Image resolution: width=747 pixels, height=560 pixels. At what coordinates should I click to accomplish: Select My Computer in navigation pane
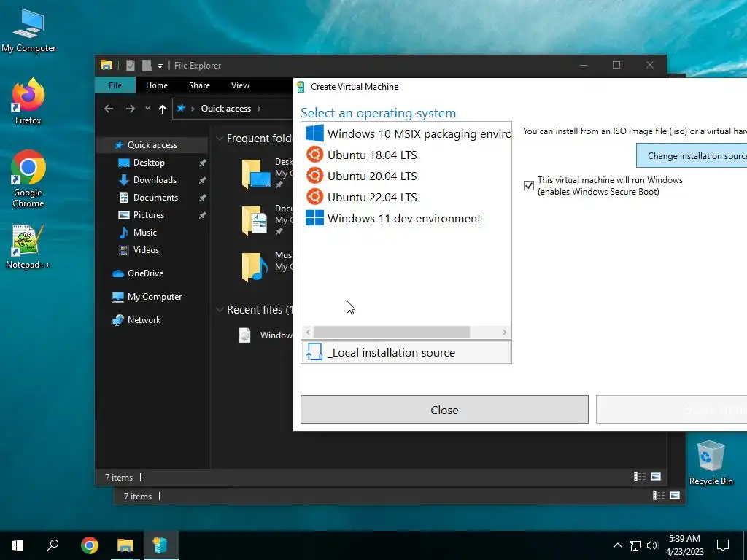(155, 297)
